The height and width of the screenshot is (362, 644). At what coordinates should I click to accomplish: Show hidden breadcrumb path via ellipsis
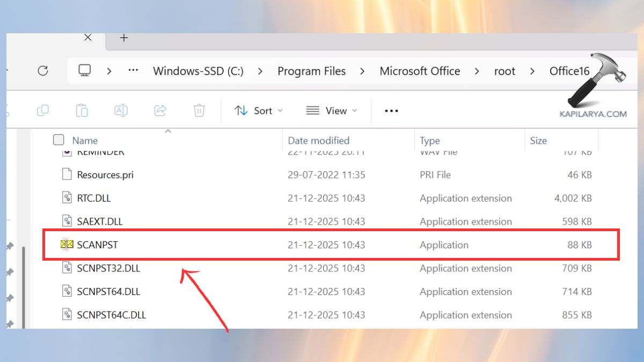(x=133, y=71)
